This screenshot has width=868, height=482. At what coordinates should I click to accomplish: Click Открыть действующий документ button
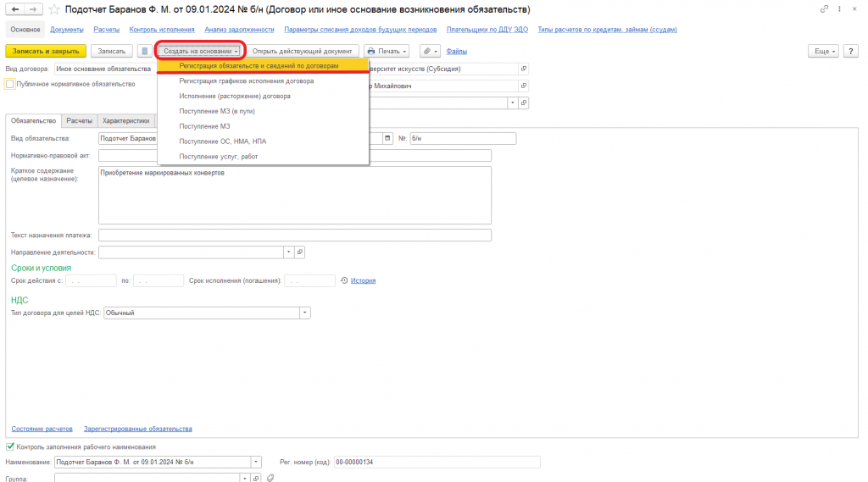point(303,51)
